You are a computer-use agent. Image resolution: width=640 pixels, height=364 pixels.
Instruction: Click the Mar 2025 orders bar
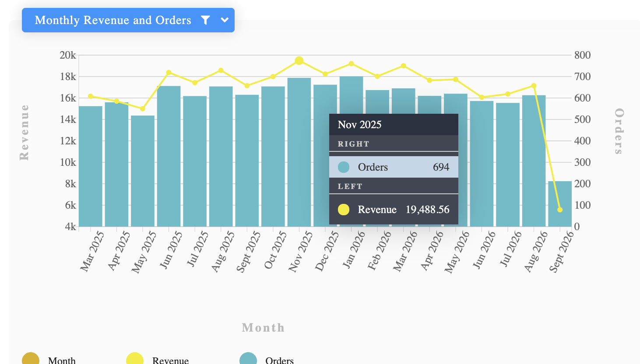pyautogui.click(x=91, y=166)
